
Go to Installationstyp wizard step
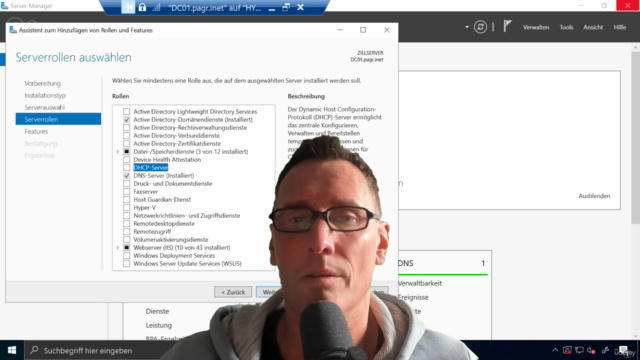click(45, 95)
